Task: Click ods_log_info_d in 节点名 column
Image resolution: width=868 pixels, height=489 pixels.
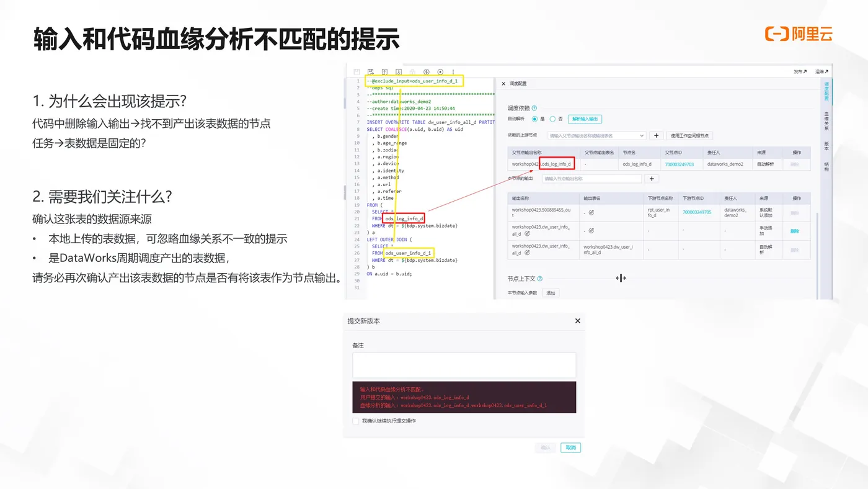Action: pos(637,164)
